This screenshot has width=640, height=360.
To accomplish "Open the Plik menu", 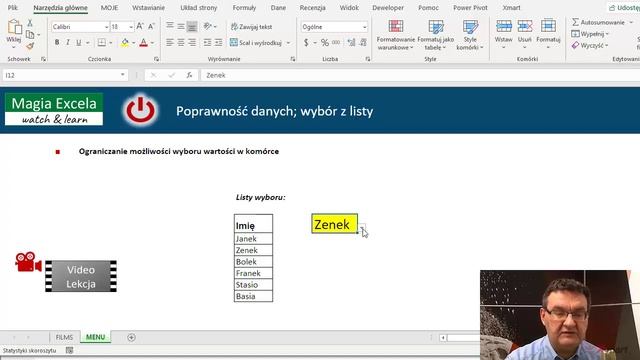I will 13,8.
